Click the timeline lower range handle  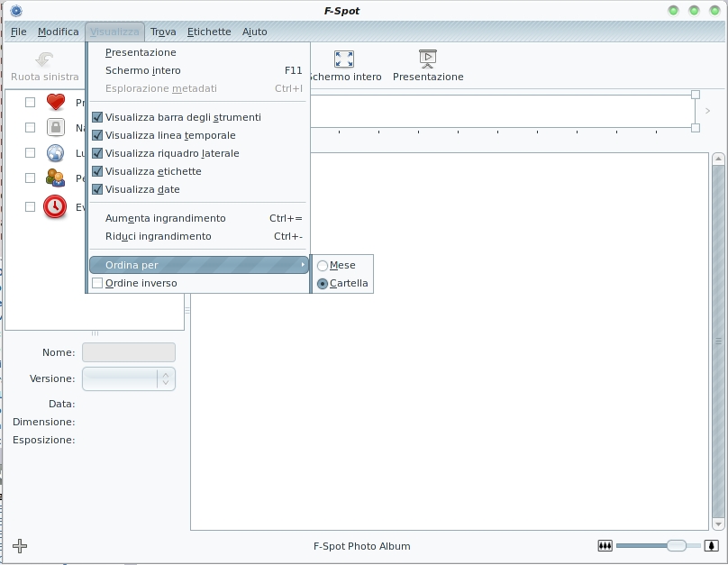695,128
